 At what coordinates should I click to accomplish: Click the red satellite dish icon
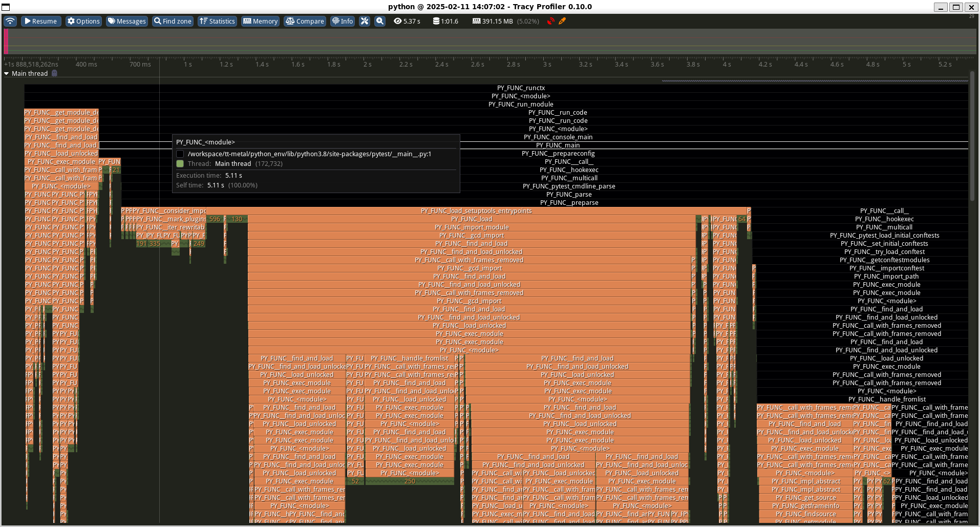551,21
